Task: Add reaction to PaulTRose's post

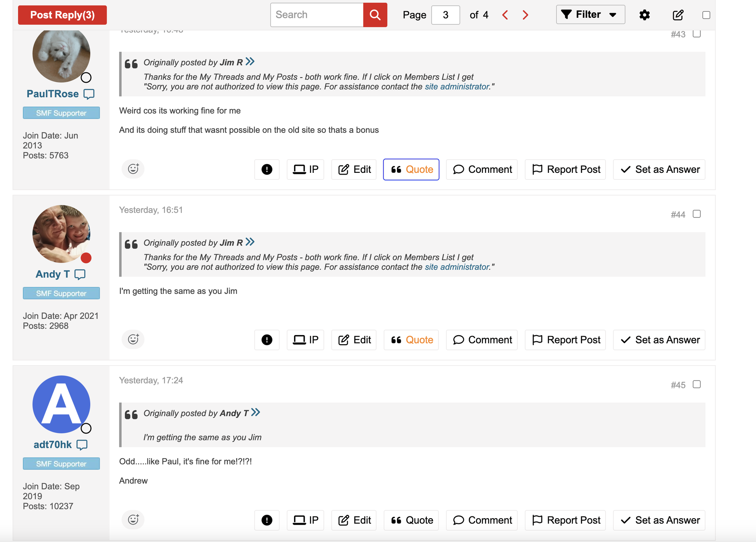Action: [x=133, y=169]
